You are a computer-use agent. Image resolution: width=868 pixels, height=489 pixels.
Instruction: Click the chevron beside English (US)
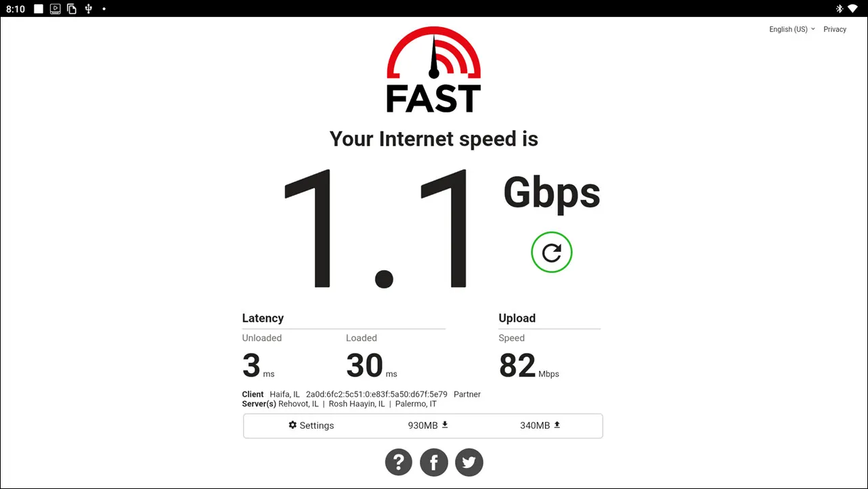[813, 29]
